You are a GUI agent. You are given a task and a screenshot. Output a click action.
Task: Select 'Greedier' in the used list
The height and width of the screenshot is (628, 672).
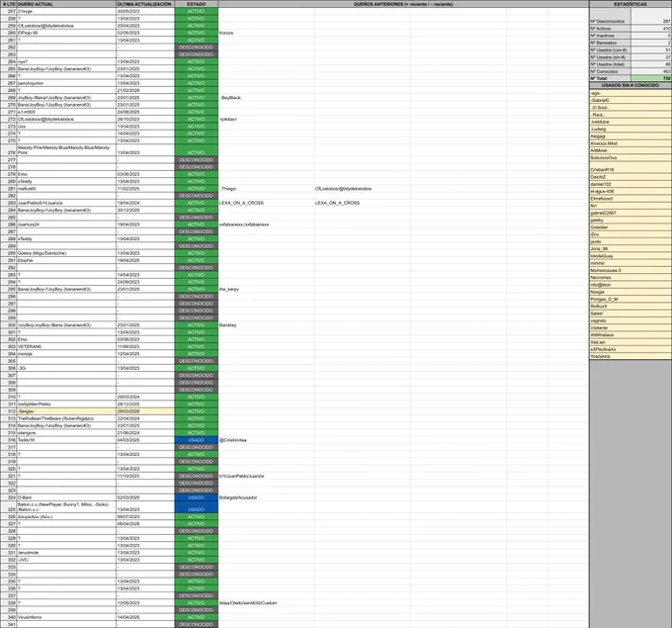[x=630, y=227]
